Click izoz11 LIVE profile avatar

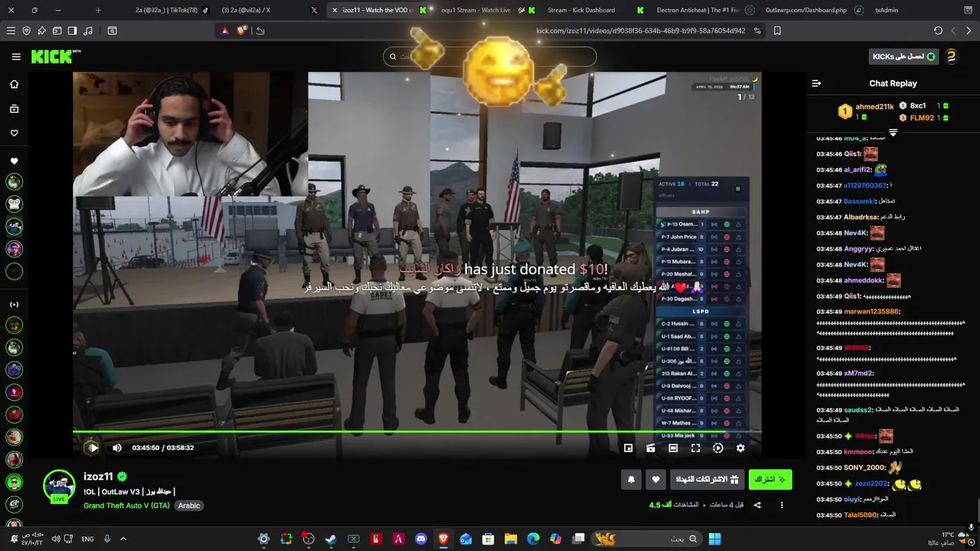[x=59, y=486]
